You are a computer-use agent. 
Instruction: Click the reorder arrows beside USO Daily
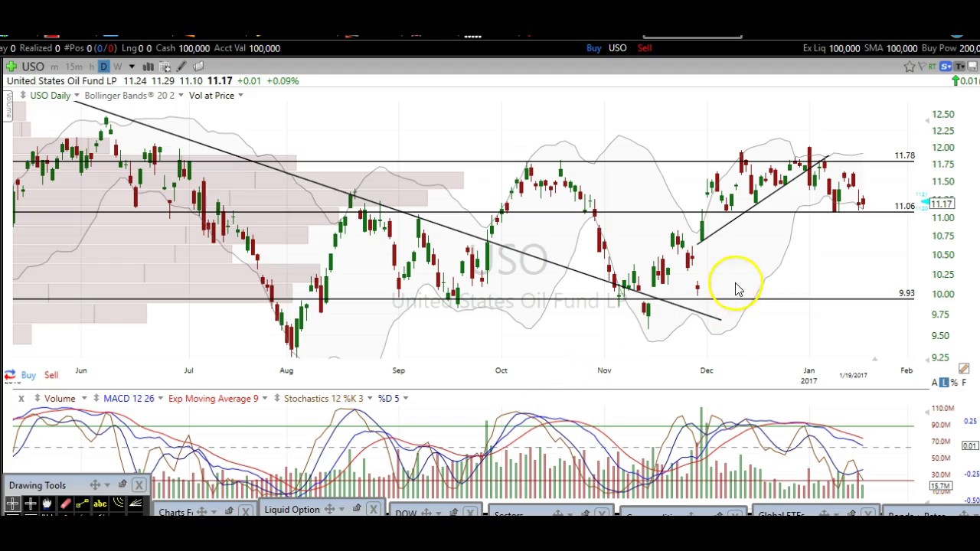tap(22, 95)
